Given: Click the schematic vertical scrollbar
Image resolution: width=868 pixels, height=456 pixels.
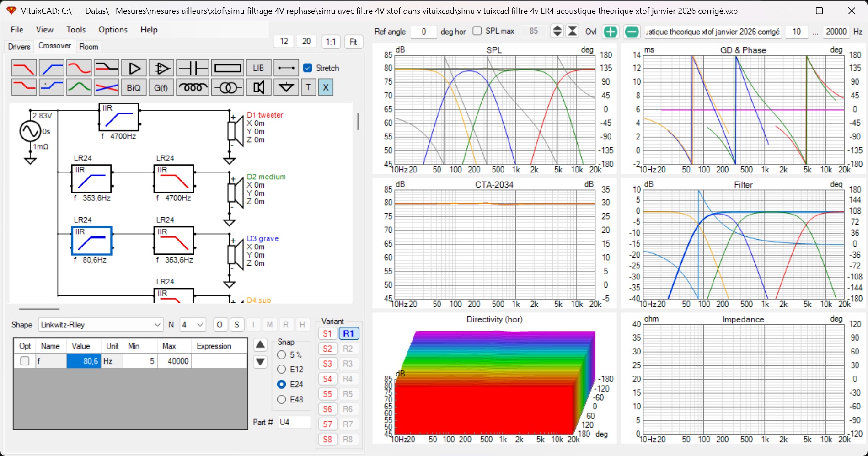Looking at the screenshot, I should click(x=358, y=121).
